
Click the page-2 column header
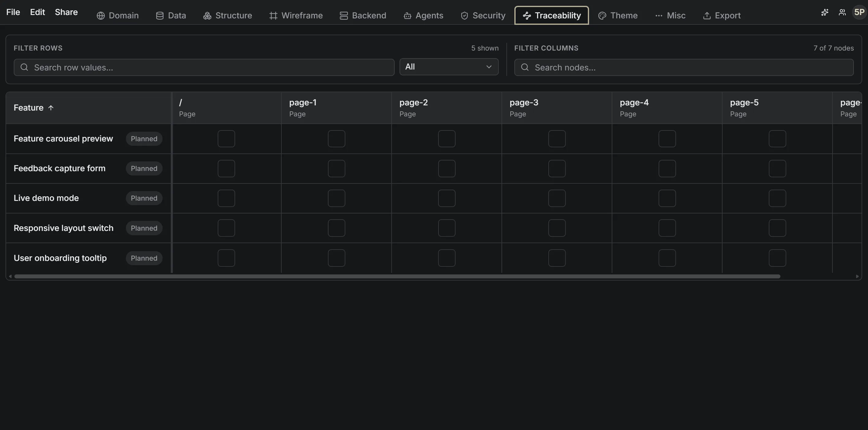pyautogui.click(x=446, y=108)
